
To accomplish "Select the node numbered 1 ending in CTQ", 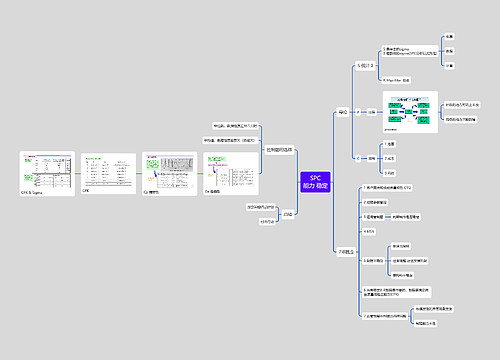I will 387,188.
